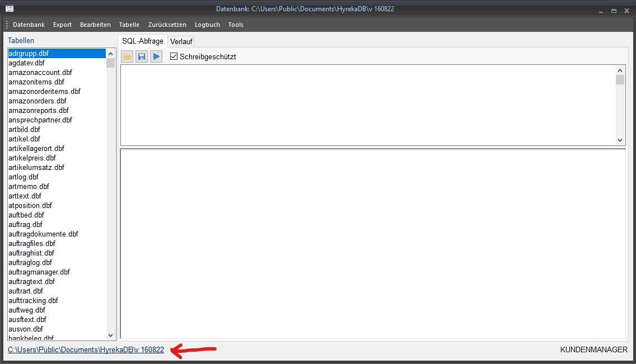Click the SQL editor scrollbar thumb
The width and height of the screenshot is (636, 364).
pos(620,80)
